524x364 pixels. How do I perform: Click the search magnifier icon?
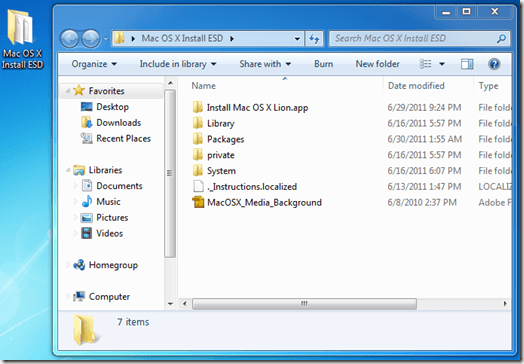(x=501, y=39)
